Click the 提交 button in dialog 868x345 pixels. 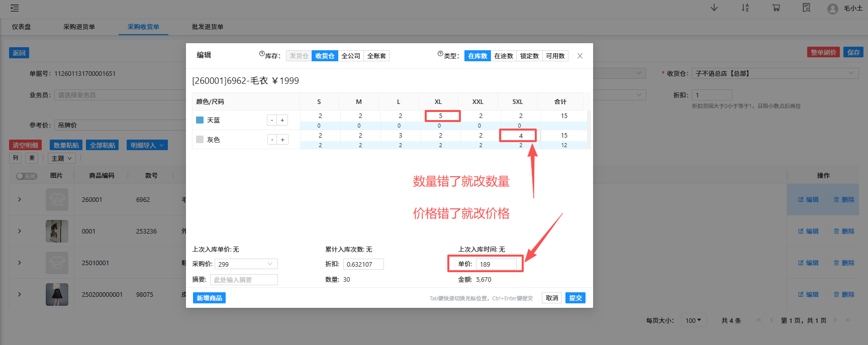pyautogui.click(x=575, y=298)
